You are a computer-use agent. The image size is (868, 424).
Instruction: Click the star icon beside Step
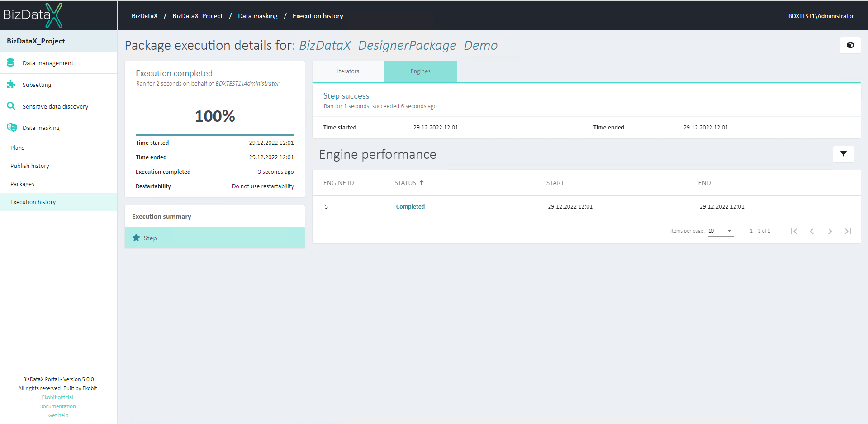coord(136,238)
